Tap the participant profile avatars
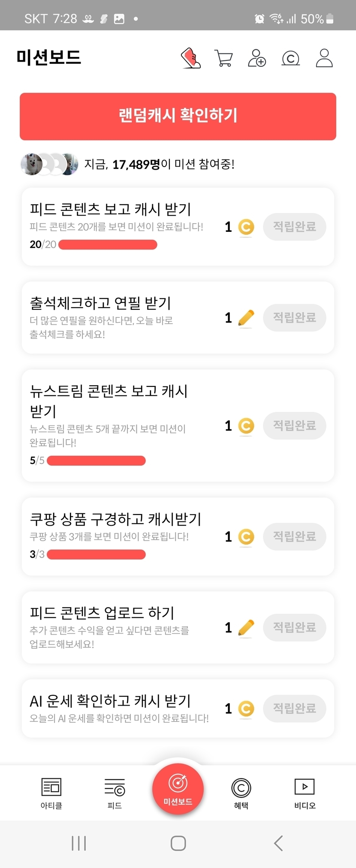Viewport: 356px width, 868px height. [49, 164]
